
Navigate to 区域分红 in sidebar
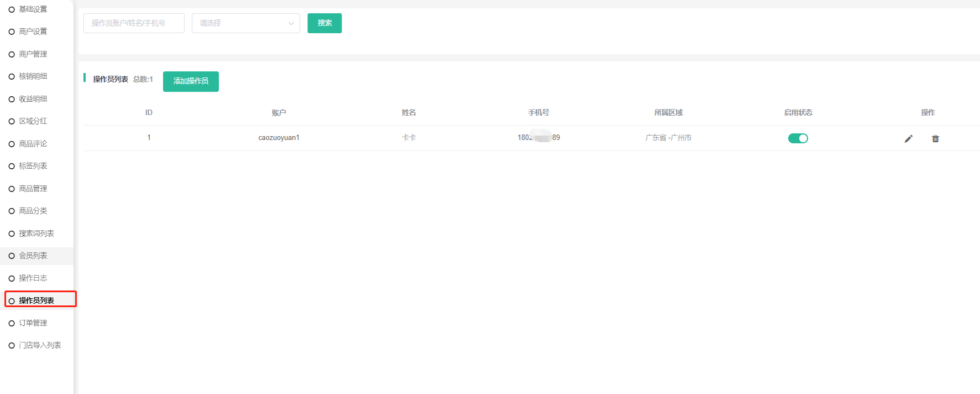click(x=33, y=121)
